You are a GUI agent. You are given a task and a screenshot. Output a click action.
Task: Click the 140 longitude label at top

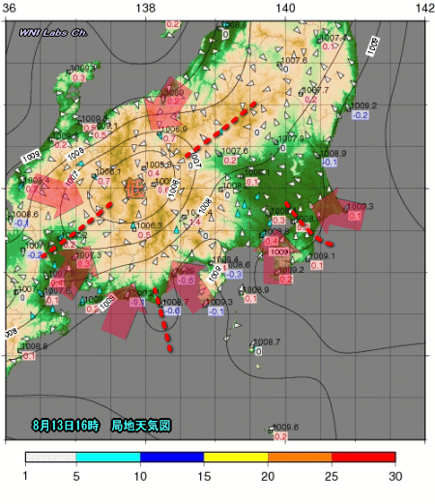pos(285,8)
